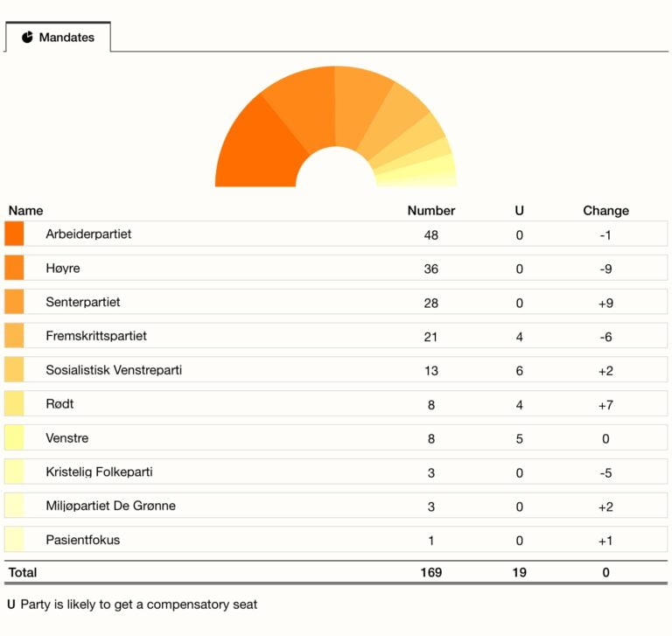Screen dimensions: 672x636
Task: Click the Name column header
Action: pyautogui.click(x=25, y=211)
